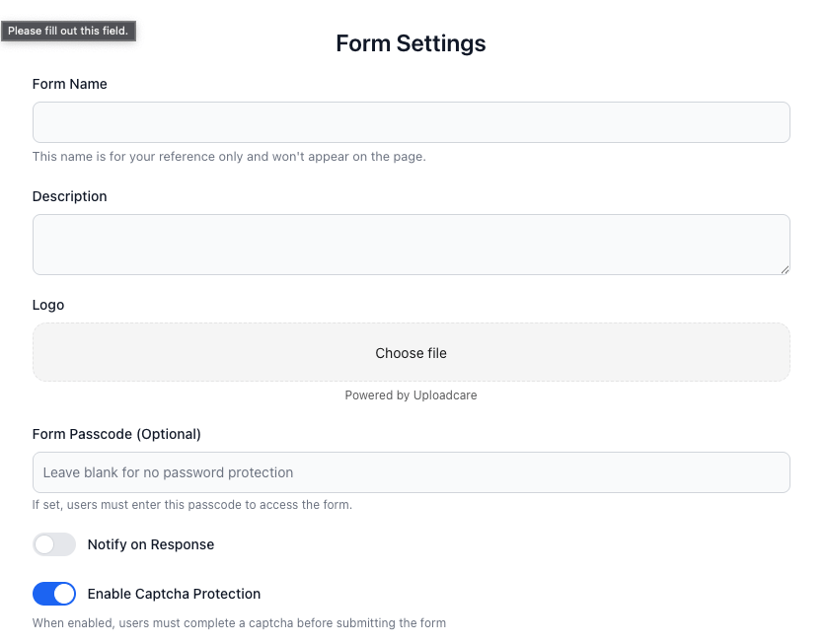Click the Form Settings heading
The height and width of the screenshot is (644, 826).
click(x=411, y=43)
